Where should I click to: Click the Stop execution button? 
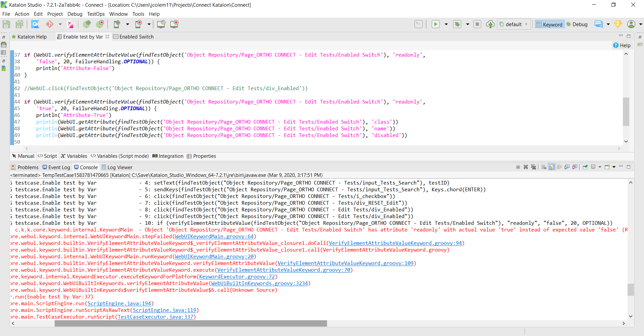pos(477,24)
